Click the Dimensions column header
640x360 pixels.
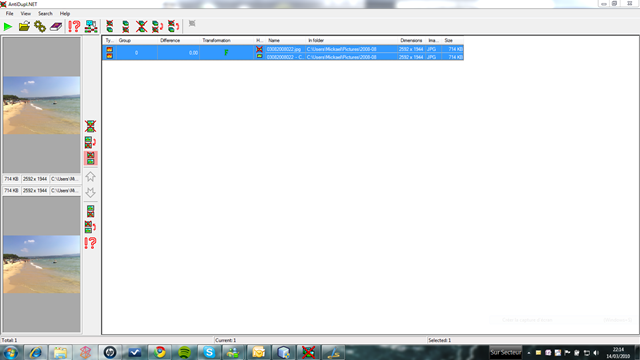point(411,40)
